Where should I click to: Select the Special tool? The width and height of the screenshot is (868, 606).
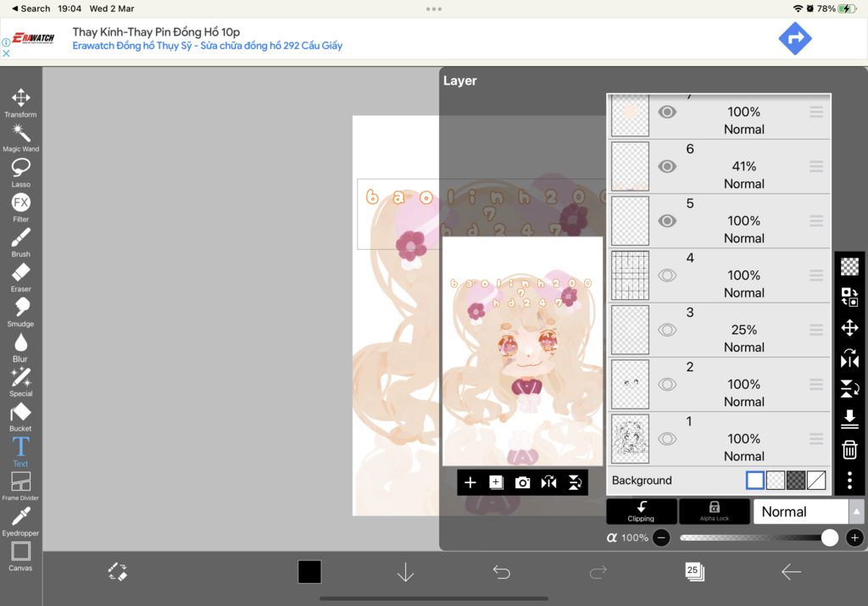coord(20,382)
